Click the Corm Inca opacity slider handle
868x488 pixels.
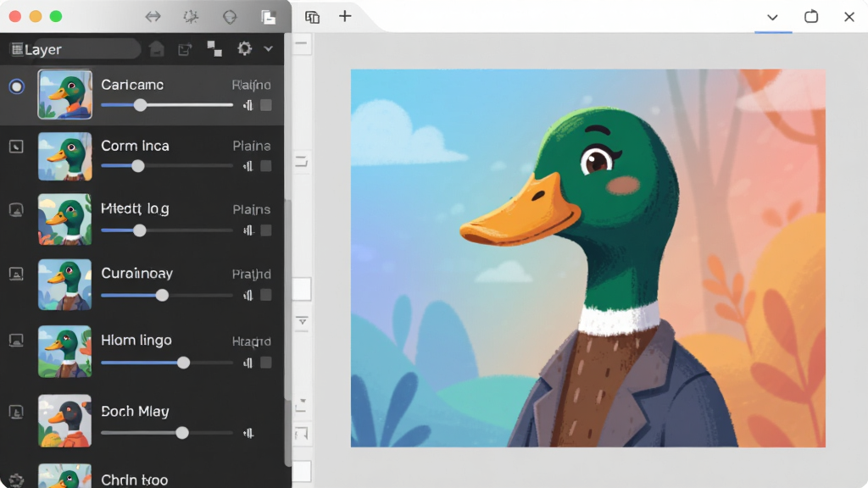click(138, 166)
